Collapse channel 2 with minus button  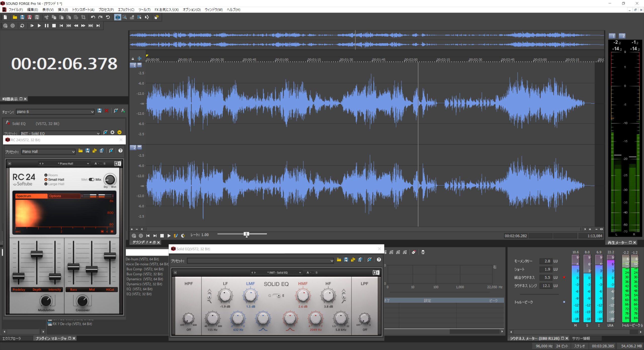click(139, 147)
